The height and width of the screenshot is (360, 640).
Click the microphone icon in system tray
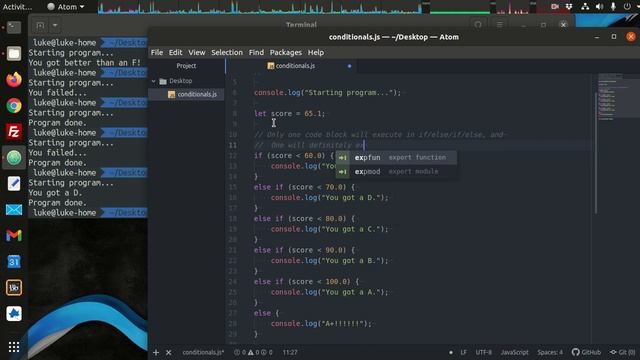(x=613, y=7)
